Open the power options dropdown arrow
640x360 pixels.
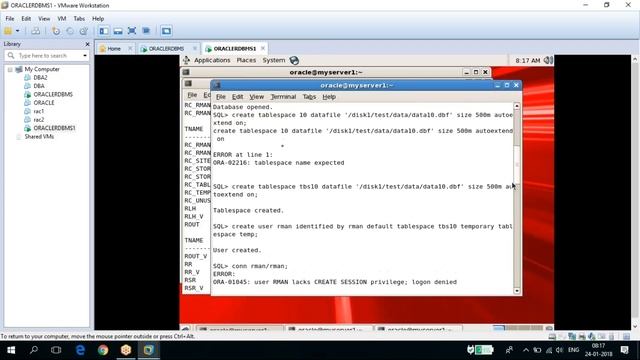point(18,31)
